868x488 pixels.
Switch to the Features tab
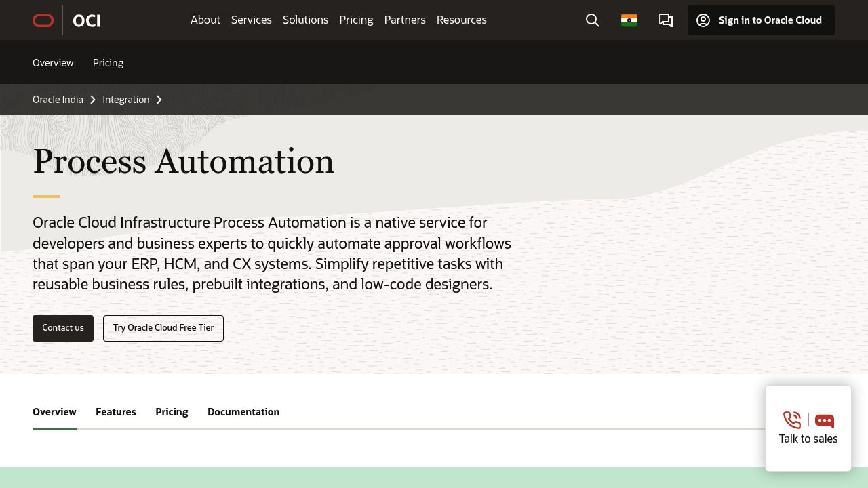point(116,412)
